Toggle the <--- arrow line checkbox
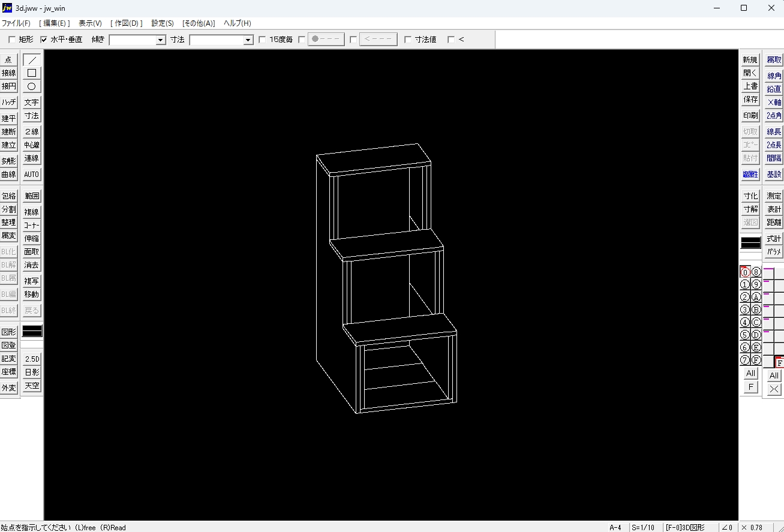Image resolution: width=784 pixels, height=532 pixels. pyautogui.click(x=353, y=40)
